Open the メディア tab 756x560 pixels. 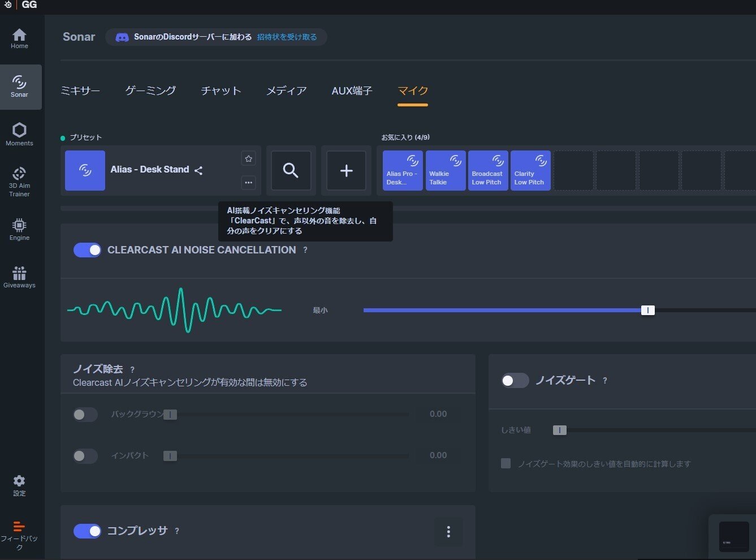point(287,91)
